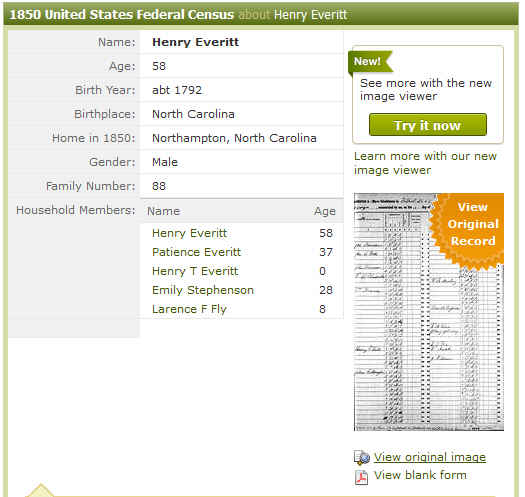Click Learn more with our new image viewer
Viewport: 525px width, 497px height.
pyautogui.click(x=425, y=163)
